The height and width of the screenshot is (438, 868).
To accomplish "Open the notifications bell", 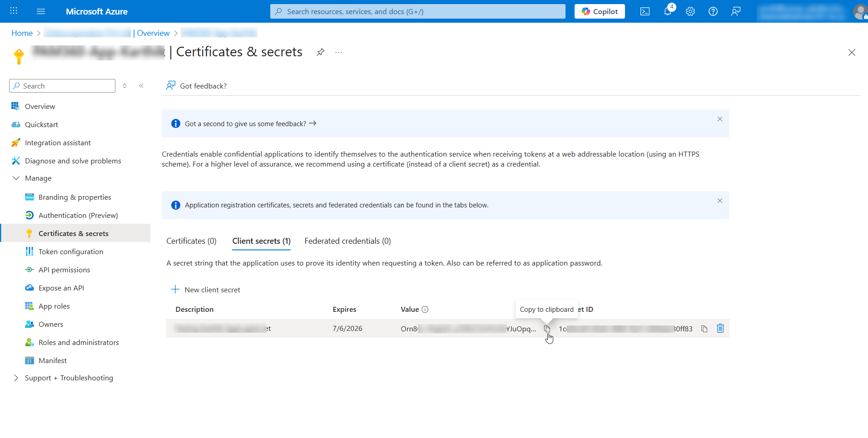I will tap(667, 11).
